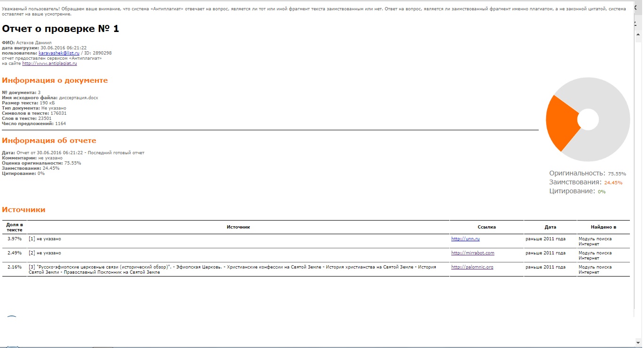Click the 'Источник' column header

(x=238, y=227)
